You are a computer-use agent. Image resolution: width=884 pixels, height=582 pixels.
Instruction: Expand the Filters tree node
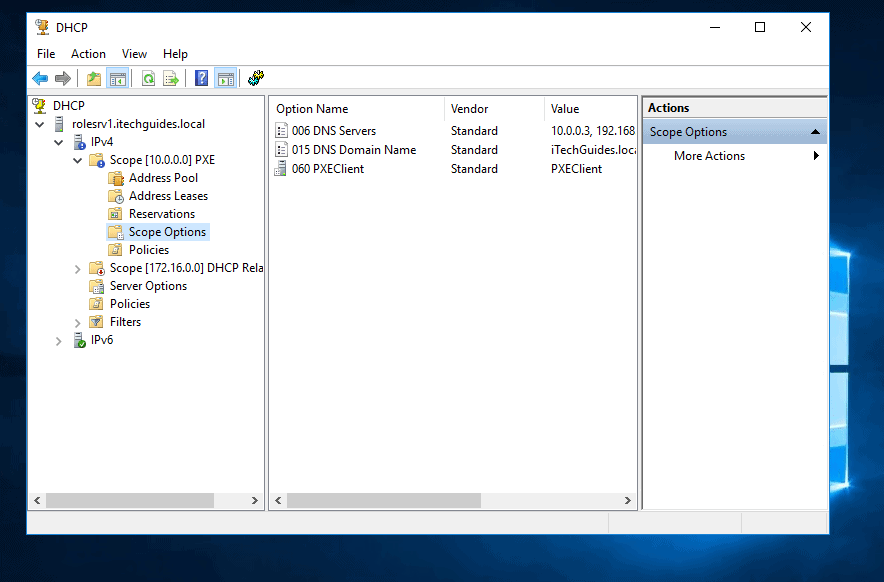pos(79,322)
